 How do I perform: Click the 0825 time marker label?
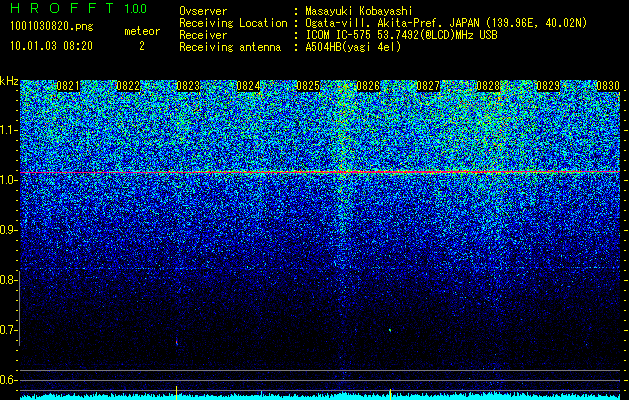[308, 86]
